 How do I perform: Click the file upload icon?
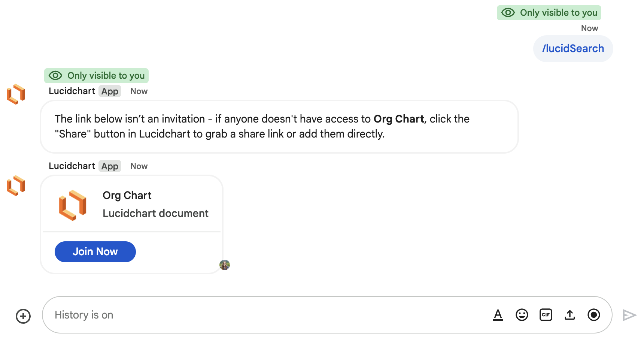(x=570, y=315)
